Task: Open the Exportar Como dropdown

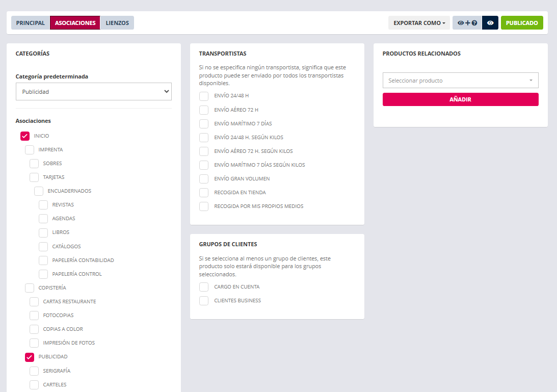Action: coord(419,23)
